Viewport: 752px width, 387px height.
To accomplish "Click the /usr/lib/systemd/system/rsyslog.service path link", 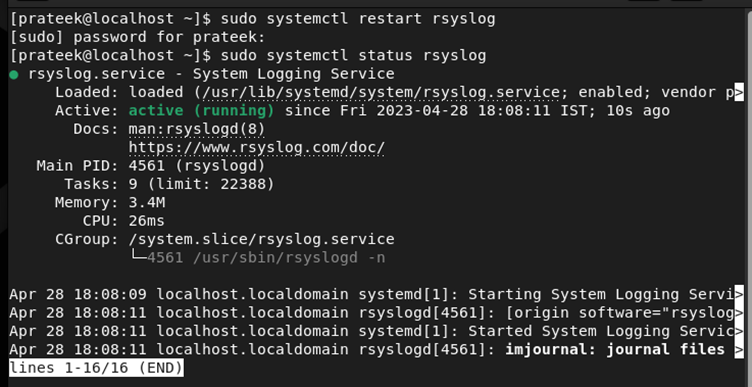I will click(381, 93).
